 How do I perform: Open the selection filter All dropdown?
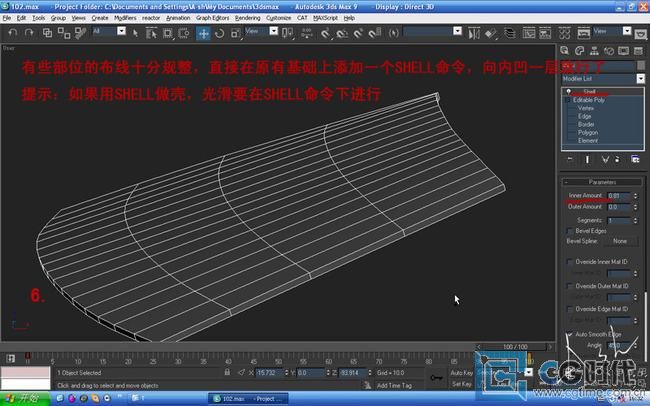click(121, 31)
